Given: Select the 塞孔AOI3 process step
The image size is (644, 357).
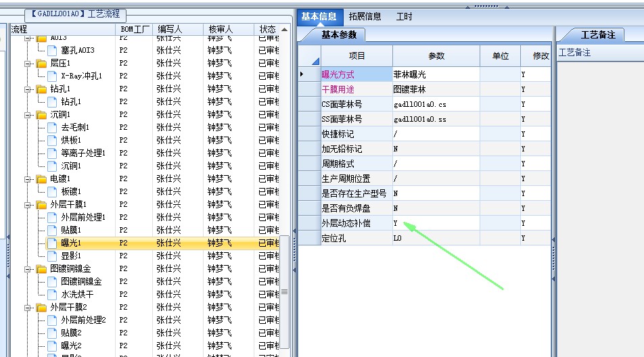Looking at the screenshot, I should point(78,51).
